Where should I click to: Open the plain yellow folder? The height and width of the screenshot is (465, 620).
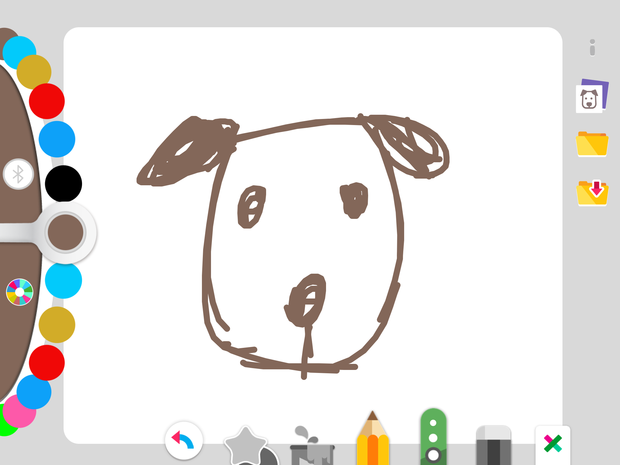pos(592,144)
